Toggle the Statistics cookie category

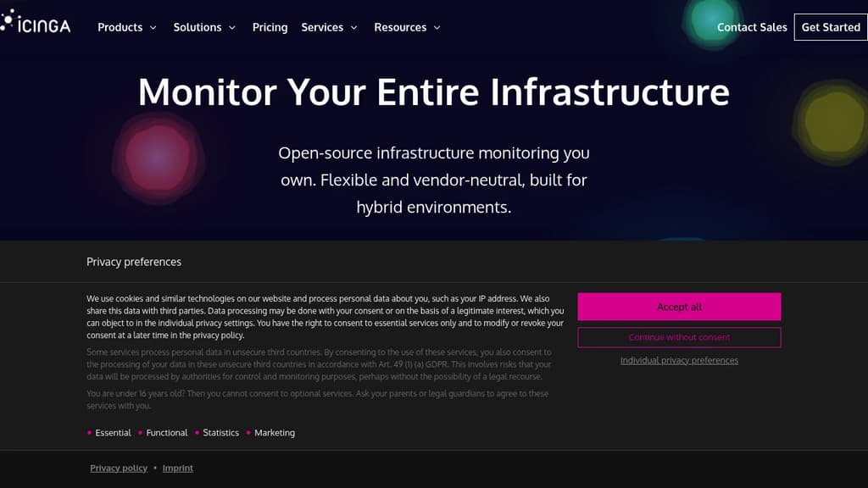coord(215,432)
